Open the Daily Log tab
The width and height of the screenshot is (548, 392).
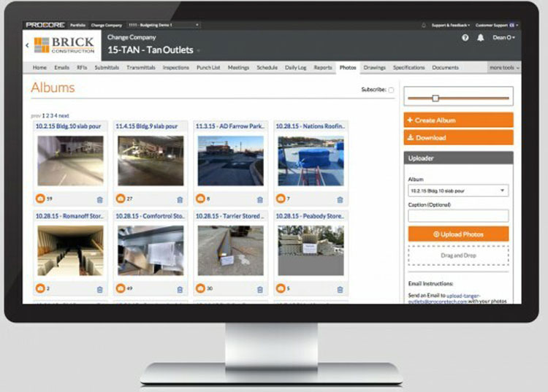[x=295, y=68]
